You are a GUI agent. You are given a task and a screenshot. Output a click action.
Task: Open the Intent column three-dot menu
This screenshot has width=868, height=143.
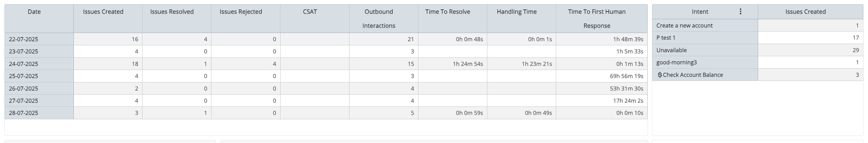pos(740,12)
